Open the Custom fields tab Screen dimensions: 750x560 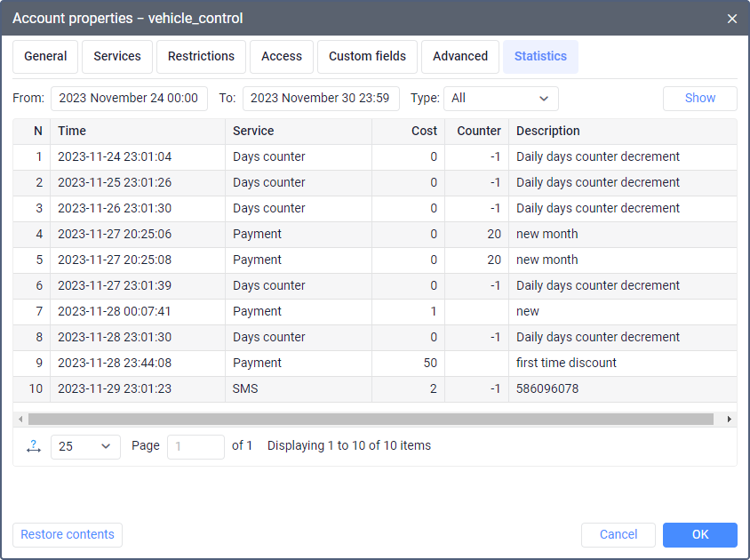click(x=367, y=56)
